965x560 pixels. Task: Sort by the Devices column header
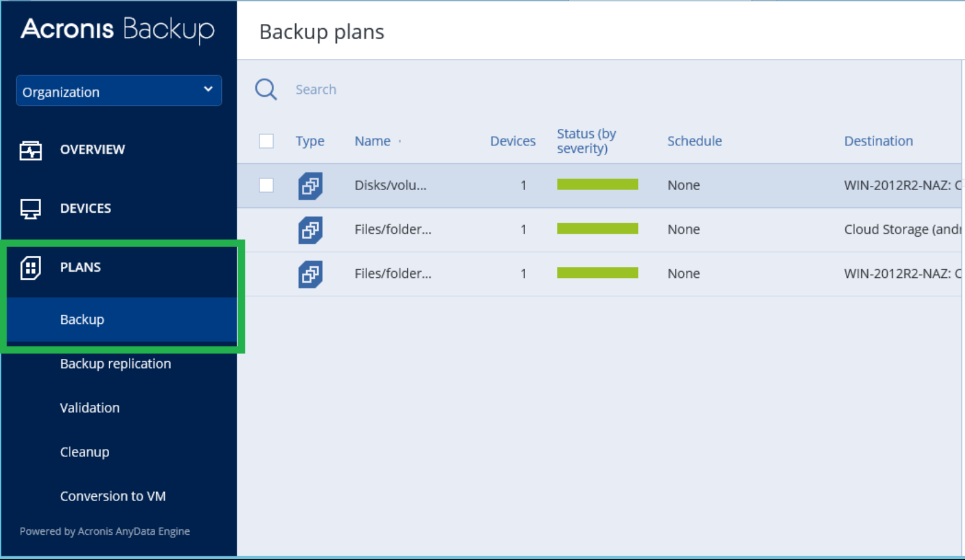coord(513,141)
